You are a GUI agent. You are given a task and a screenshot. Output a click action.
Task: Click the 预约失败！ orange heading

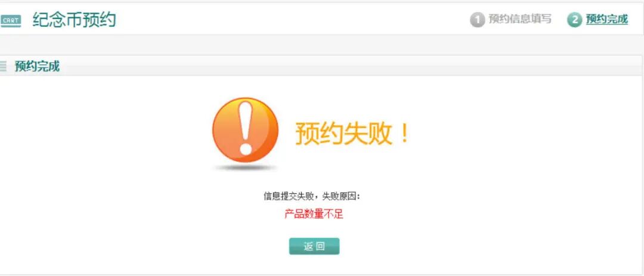[x=352, y=134]
